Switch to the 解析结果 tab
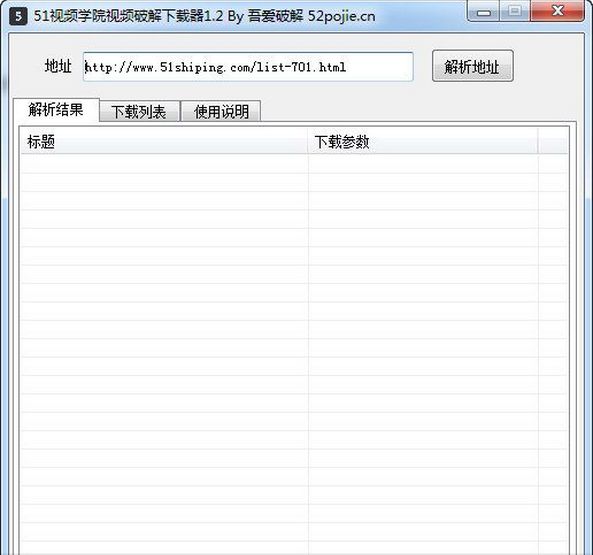This screenshot has width=593, height=555. [x=56, y=110]
